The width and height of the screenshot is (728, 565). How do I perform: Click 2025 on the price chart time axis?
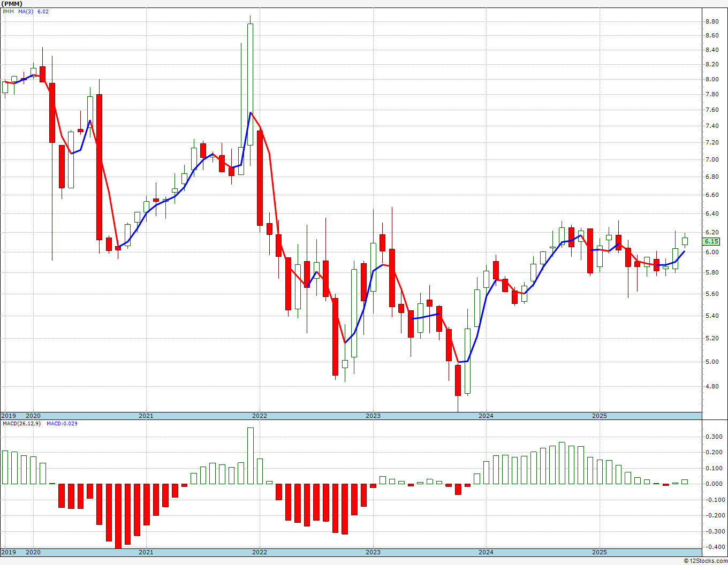(x=600, y=416)
